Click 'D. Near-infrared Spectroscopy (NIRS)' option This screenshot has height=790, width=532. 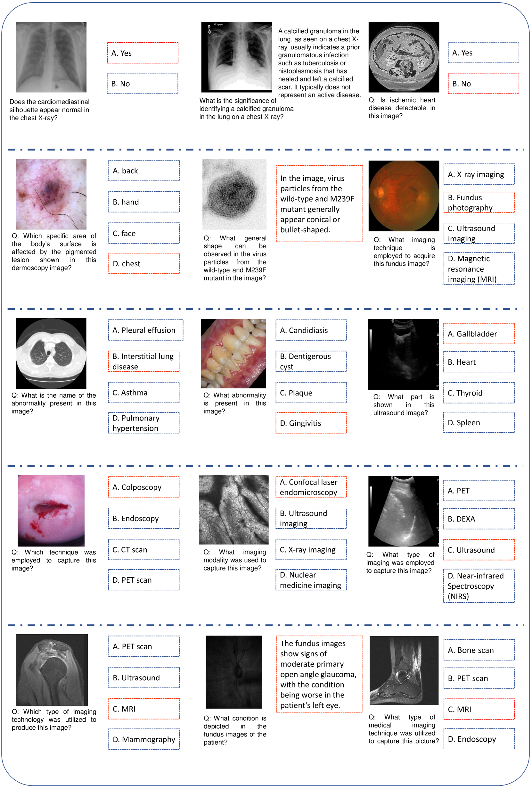pyautogui.click(x=479, y=586)
